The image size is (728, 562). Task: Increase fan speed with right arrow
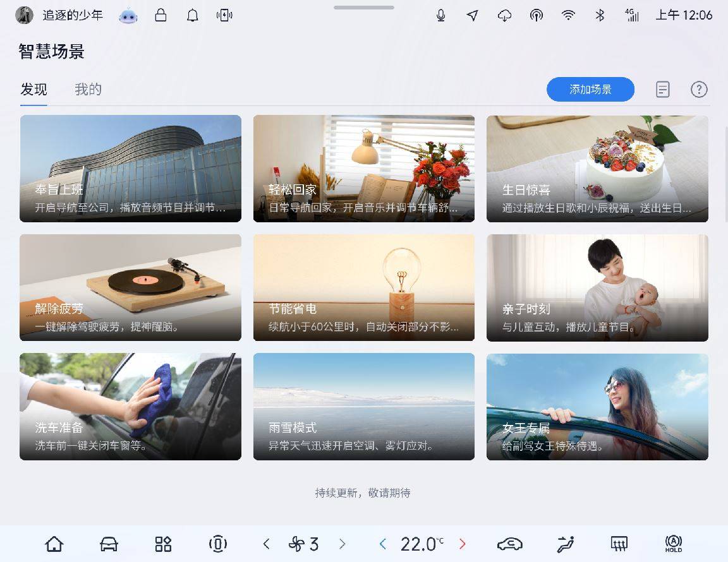point(342,543)
